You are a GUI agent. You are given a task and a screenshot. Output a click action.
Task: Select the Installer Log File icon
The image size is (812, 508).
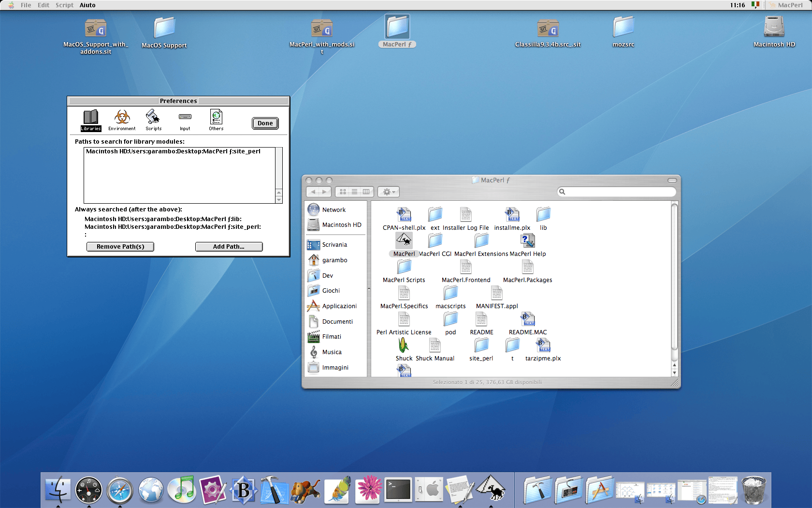click(x=466, y=214)
